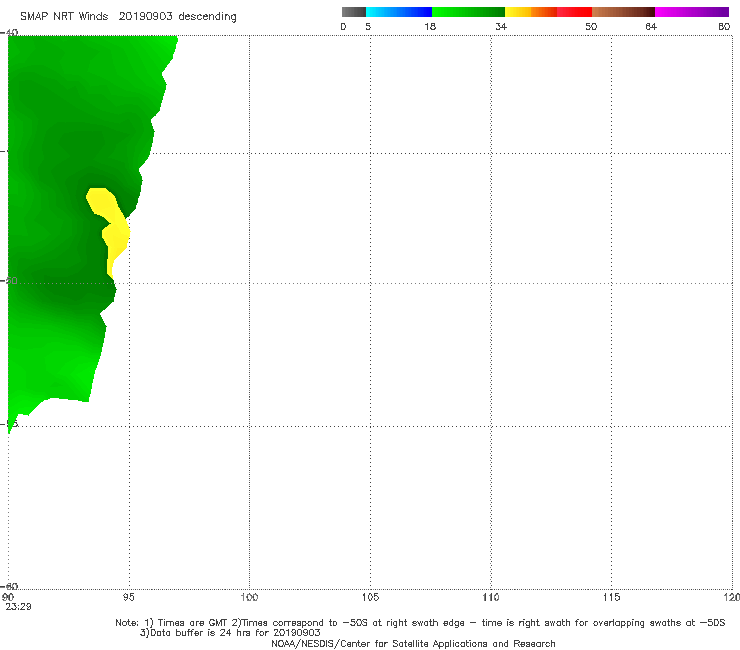Image resolution: width=740 pixels, height=650 pixels.
Task: Click the green segment of the color bar
Action: pyautogui.click(x=468, y=12)
